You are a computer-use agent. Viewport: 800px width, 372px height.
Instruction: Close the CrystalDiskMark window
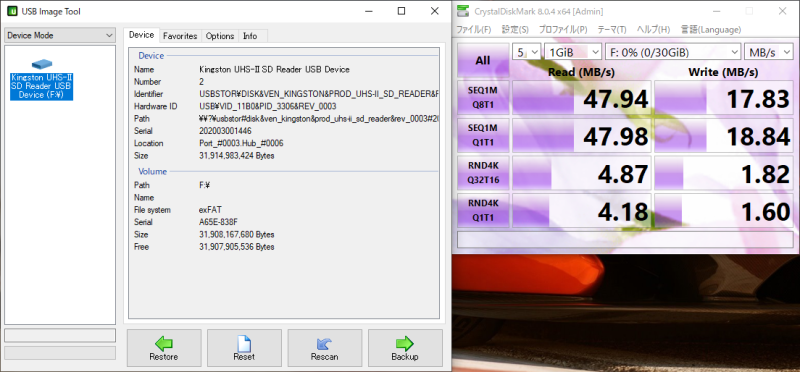tap(782, 11)
